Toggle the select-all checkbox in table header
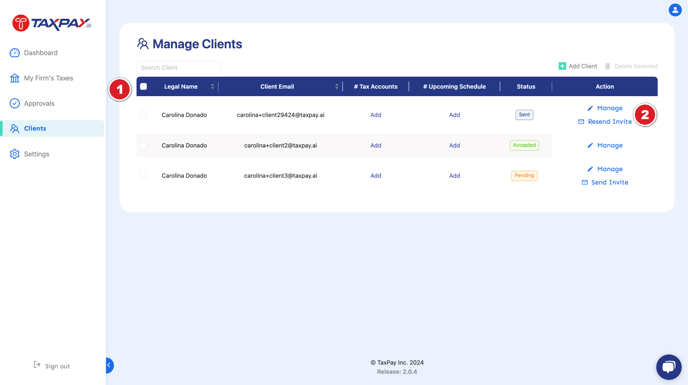The height and width of the screenshot is (385, 688). tap(143, 86)
